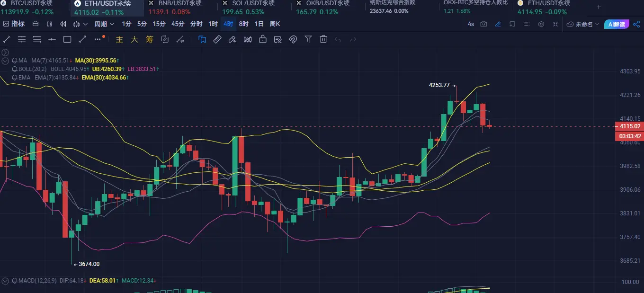Click the double-left rewind replay icon
Viewport: 644px width, 293px height.
coord(63,24)
